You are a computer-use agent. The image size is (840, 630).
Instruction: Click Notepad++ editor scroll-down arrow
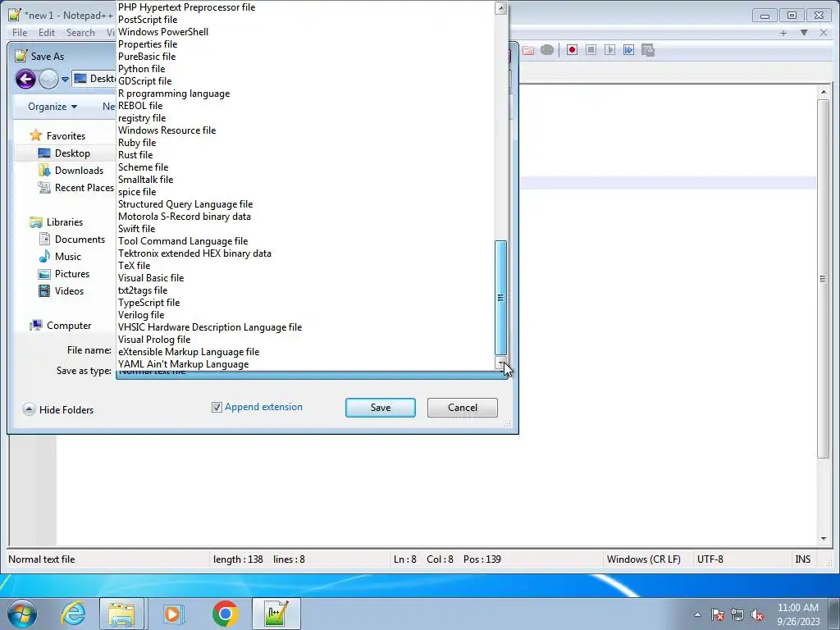824,538
